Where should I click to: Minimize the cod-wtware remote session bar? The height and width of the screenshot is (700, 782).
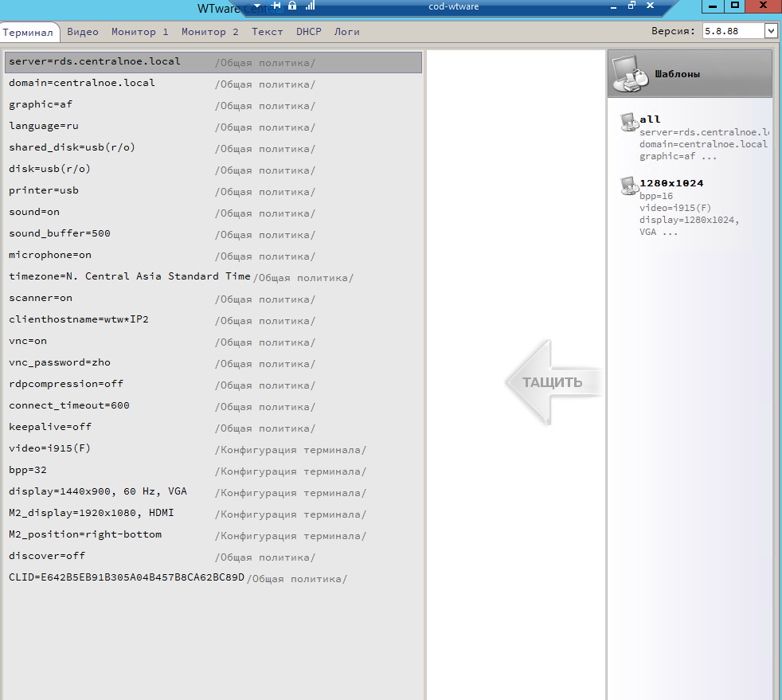click(612, 6)
